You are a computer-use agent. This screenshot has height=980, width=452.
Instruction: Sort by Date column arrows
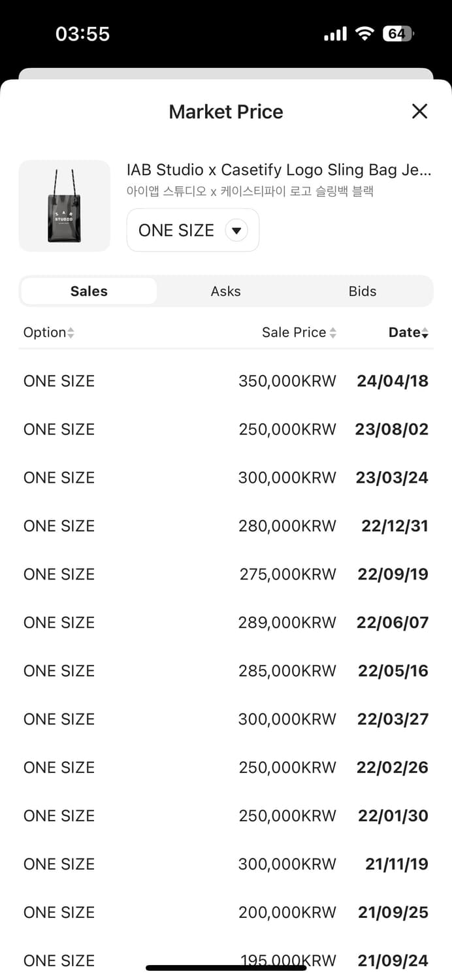tap(425, 333)
